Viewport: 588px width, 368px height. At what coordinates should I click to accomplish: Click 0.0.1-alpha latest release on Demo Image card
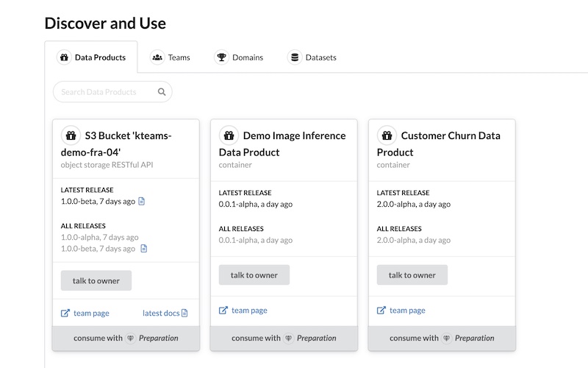point(256,205)
